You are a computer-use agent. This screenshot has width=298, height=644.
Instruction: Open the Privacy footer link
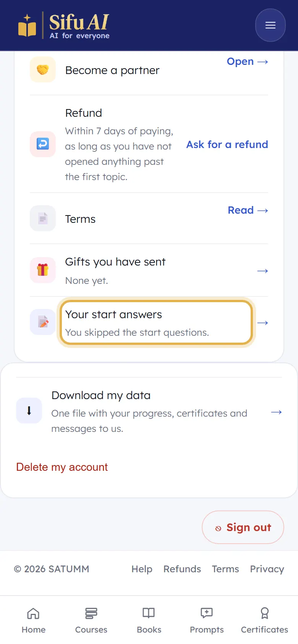(267, 569)
